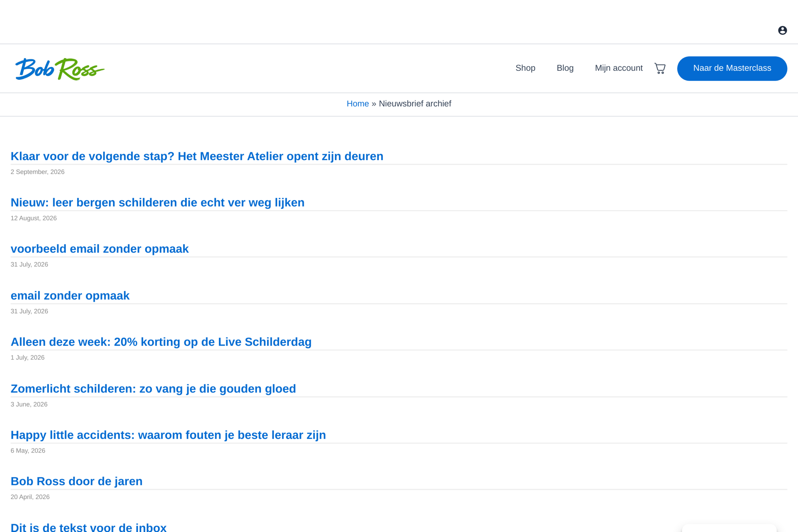Open the Shop menu item
The width and height of the screenshot is (798, 532).
[x=525, y=68]
